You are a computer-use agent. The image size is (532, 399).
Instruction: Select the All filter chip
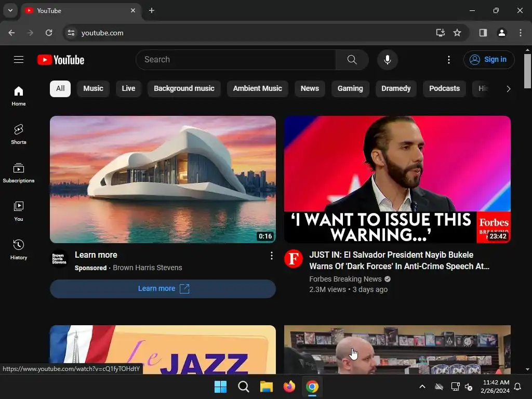(x=60, y=88)
